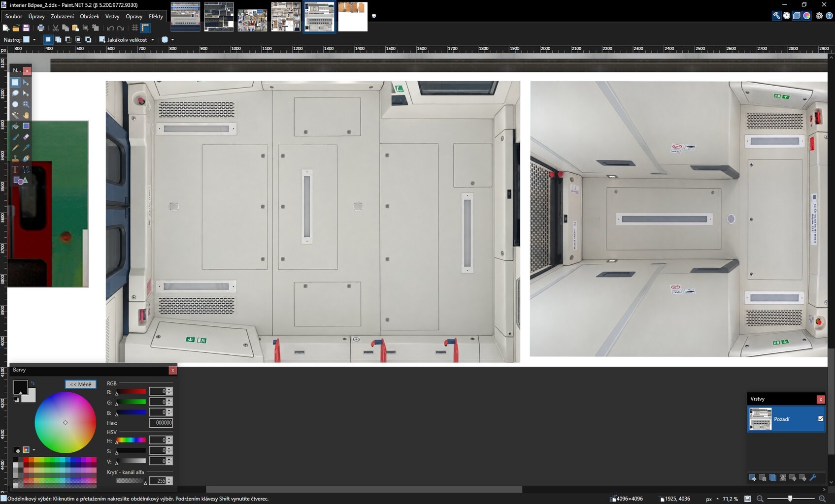The height and width of the screenshot is (504, 835).
Task: Select the Paint Bucket tool
Action: pos(15,126)
